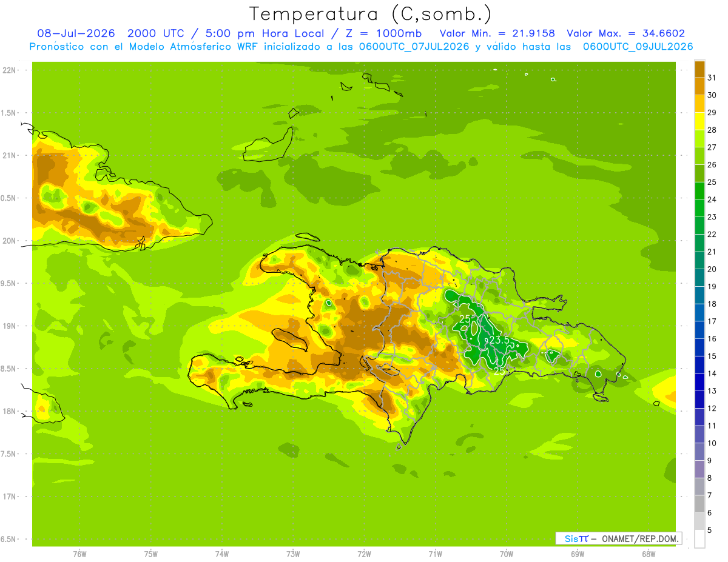Click the "74W" longitude axis label
This screenshot has width=728, height=562.
(x=222, y=554)
